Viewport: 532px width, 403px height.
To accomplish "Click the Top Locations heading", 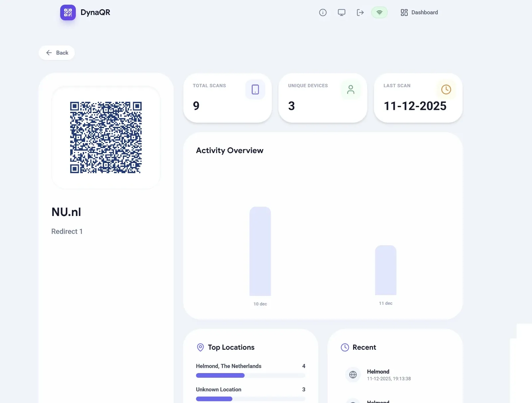I will [231, 347].
